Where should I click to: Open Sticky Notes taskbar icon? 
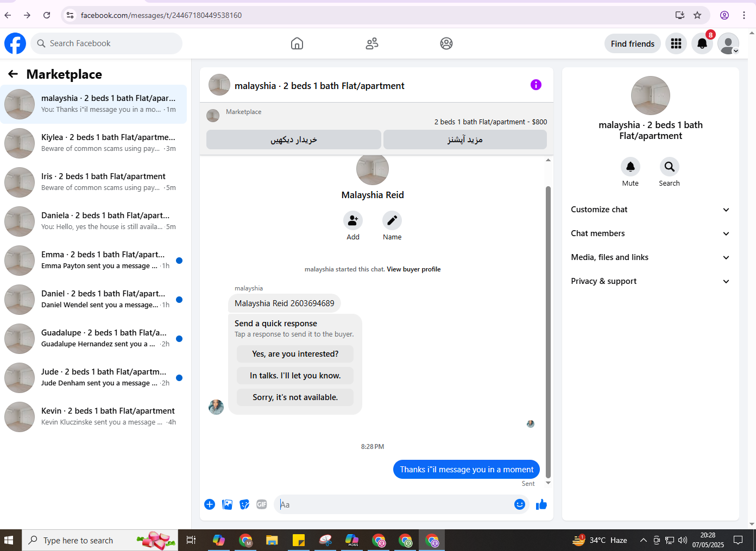[299, 540]
